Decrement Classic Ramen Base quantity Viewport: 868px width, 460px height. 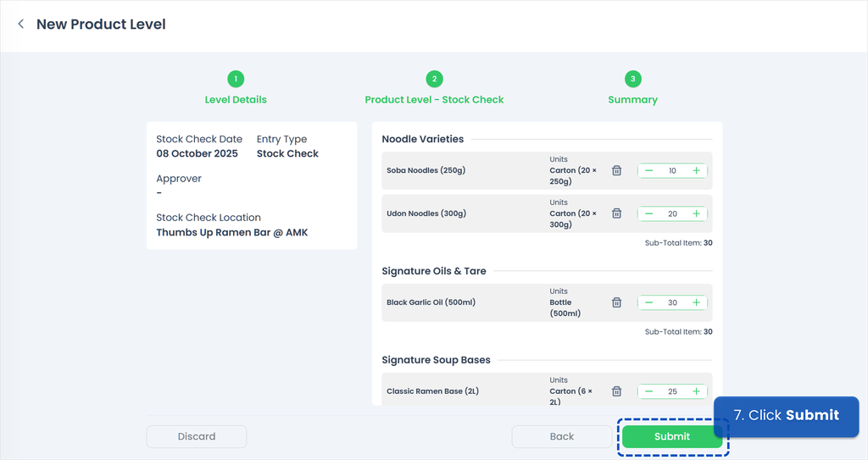tap(648, 391)
